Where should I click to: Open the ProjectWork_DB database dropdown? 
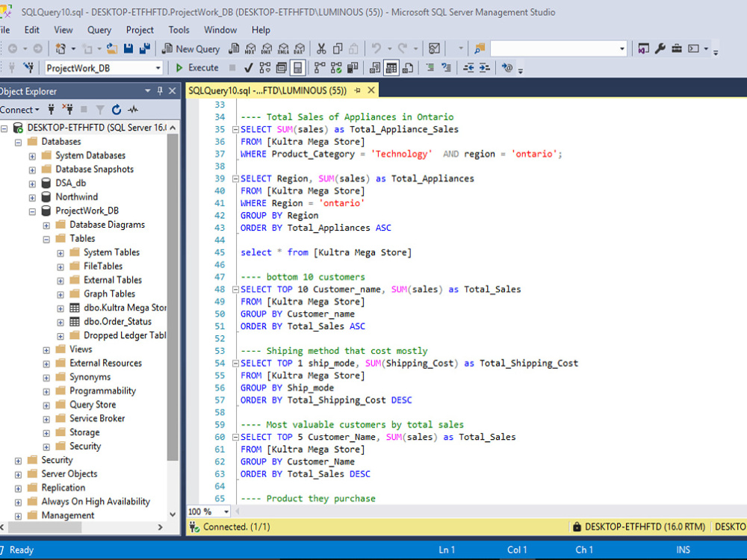[158, 68]
